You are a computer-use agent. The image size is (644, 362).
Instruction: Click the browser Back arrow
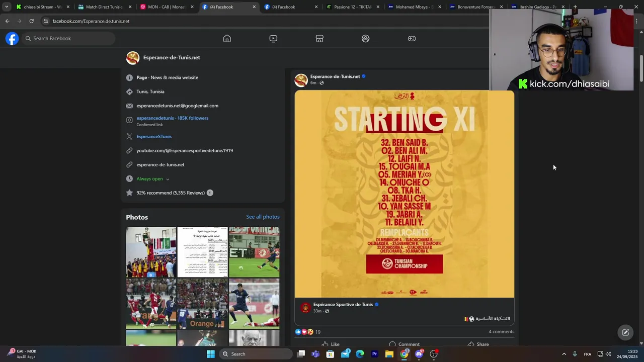coord(7,21)
